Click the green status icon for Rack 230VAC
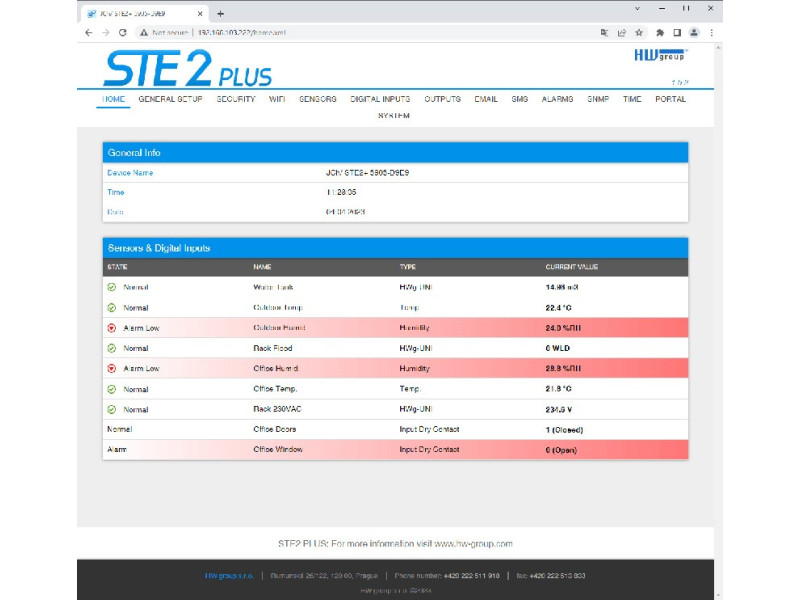This screenshot has width=800, height=600. (112, 409)
